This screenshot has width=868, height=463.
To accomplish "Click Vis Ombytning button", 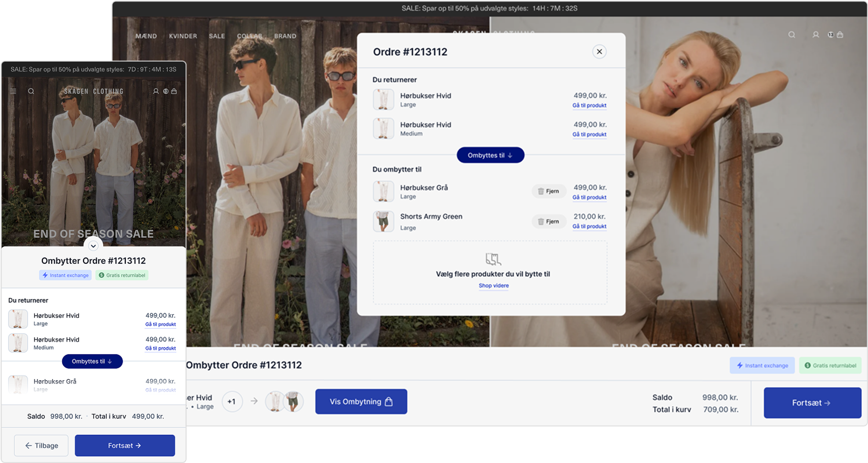I will pos(361,402).
